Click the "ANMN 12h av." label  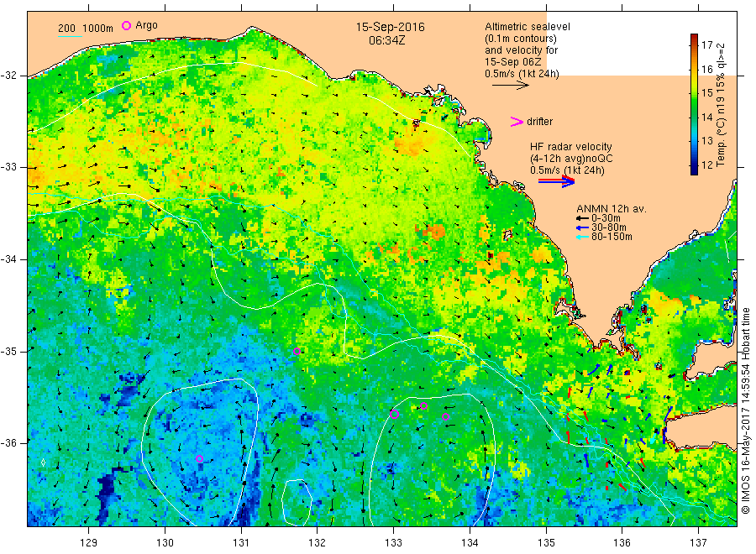click(x=612, y=209)
